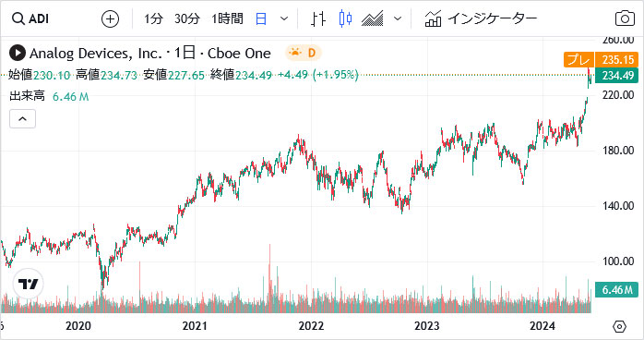
Task: Switch to candlestick chart style
Action: point(345,18)
